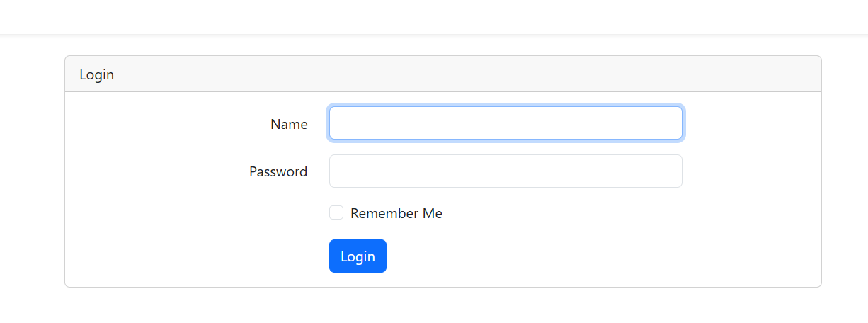Click the Name field label
This screenshot has width=868, height=323.
289,125
